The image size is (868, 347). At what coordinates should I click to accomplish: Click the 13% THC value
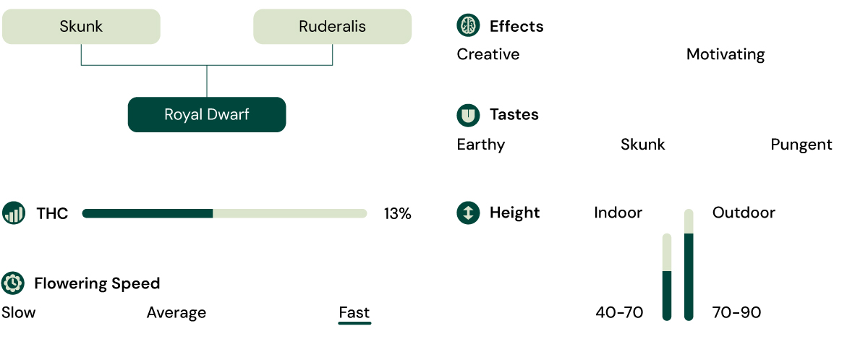coord(397,213)
